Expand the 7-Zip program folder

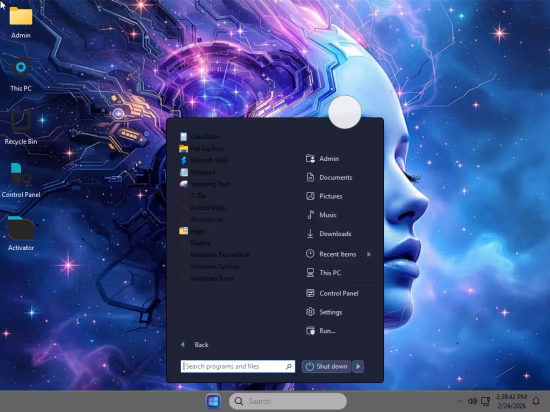[x=193, y=196]
